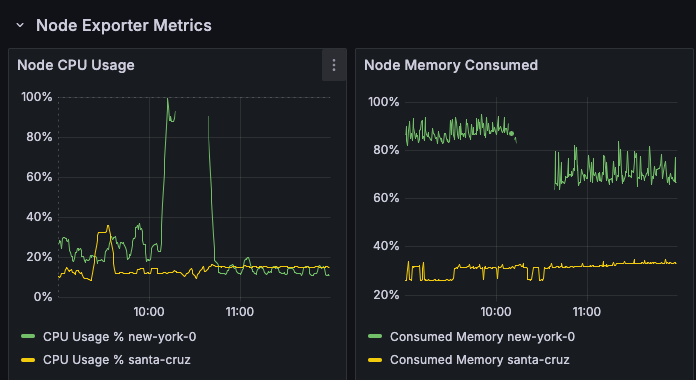Click green swatch for Consumed Memory new-york-0
Screen dimensions: 696x380
(x=375, y=337)
